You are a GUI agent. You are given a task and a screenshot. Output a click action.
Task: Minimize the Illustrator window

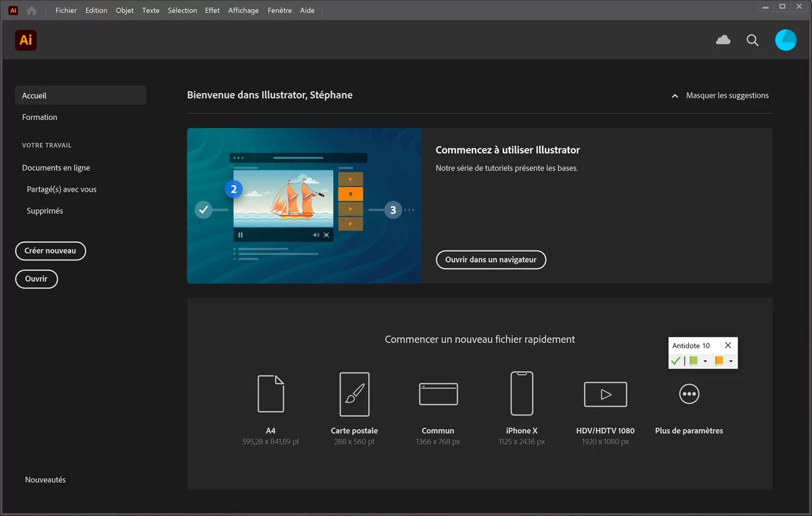765,7
